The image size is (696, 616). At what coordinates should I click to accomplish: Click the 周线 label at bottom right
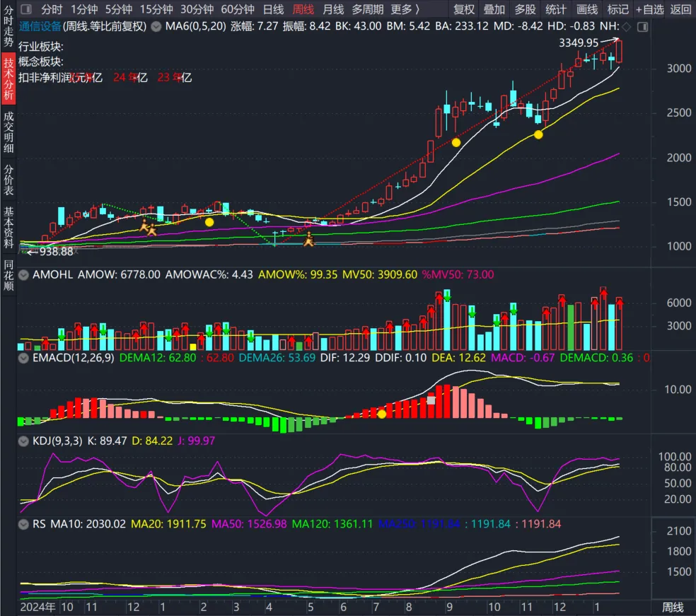(x=673, y=607)
